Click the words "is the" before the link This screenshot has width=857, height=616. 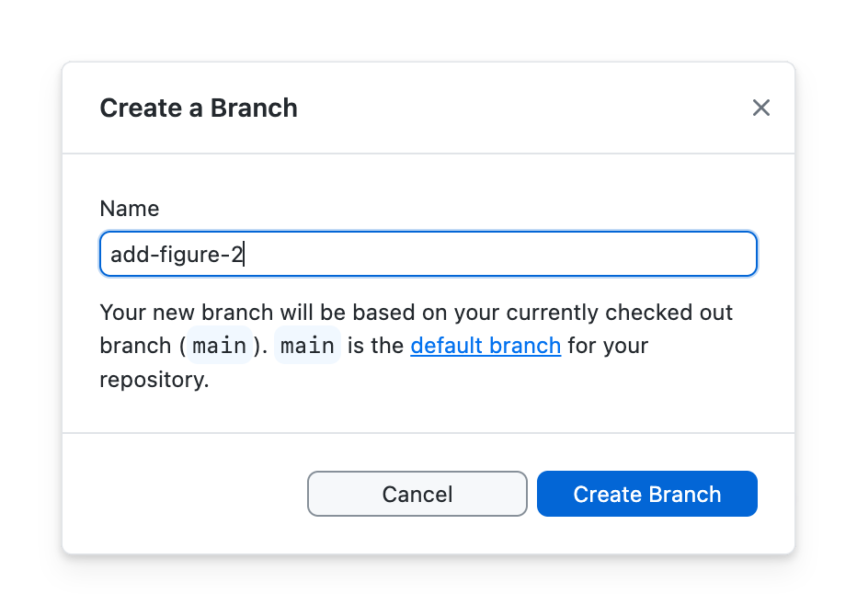coord(376,346)
